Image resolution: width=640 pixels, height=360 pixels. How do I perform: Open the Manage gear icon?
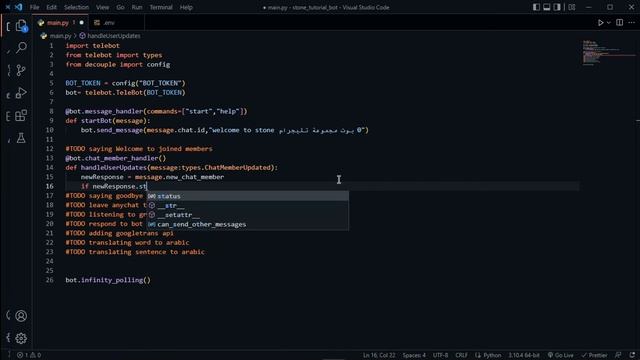21,338
